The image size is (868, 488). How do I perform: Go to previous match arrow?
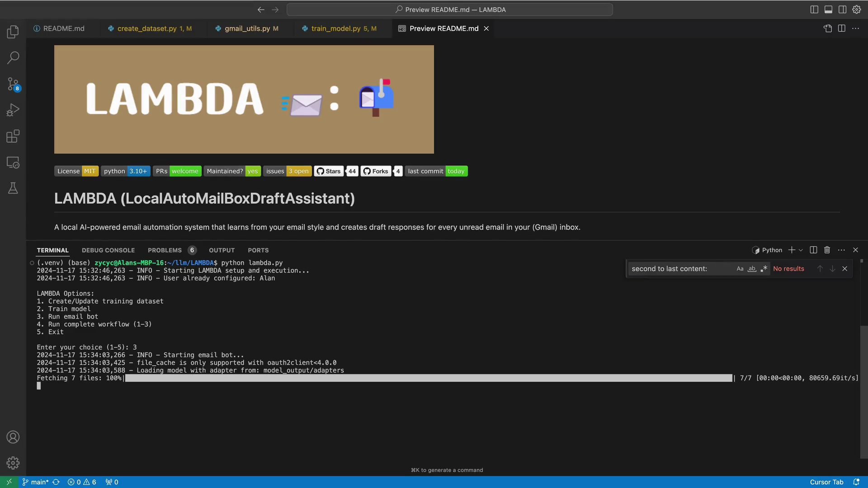point(820,269)
